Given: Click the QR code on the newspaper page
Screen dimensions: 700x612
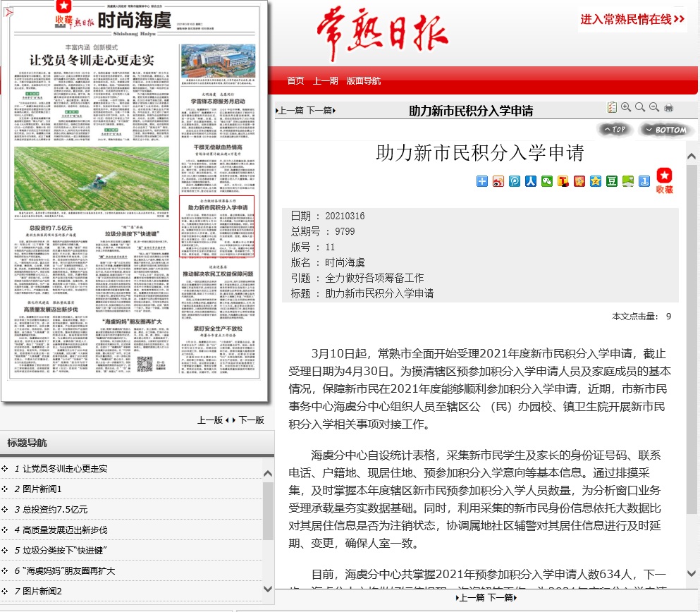Looking at the screenshot, I should pyautogui.click(x=145, y=364).
